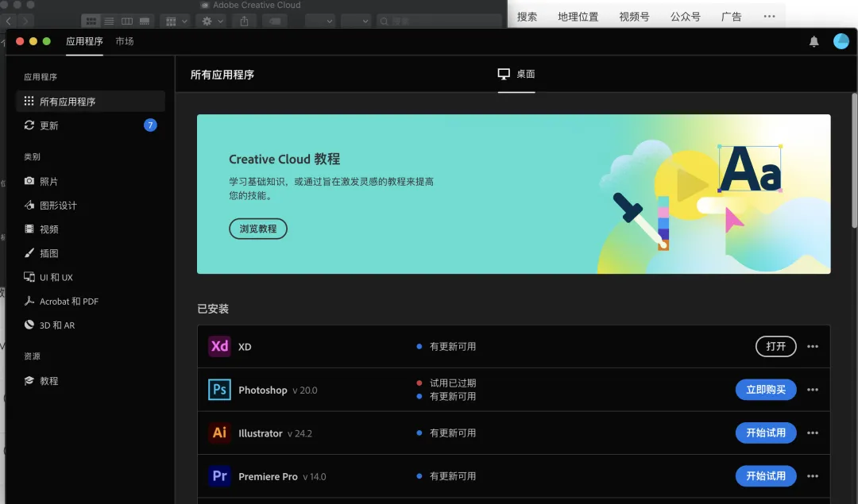Click the 浏览教程 button
The width and height of the screenshot is (858, 504).
point(257,229)
